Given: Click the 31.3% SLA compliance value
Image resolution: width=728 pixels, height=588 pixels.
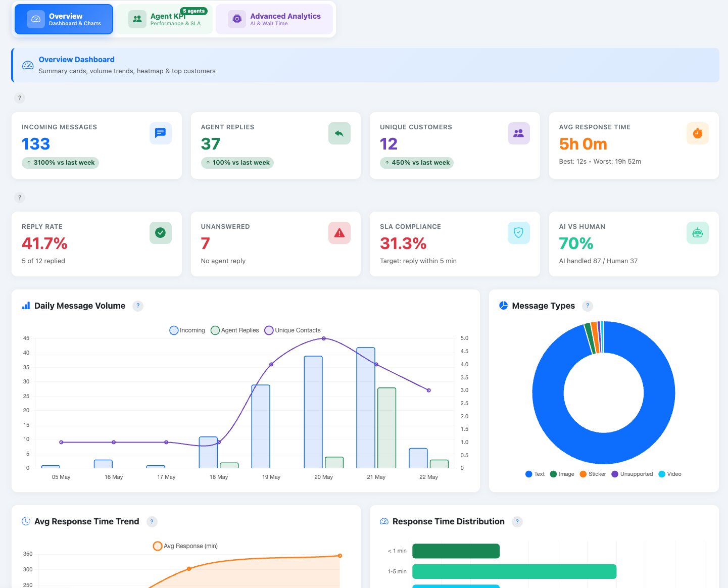Looking at the screenshot, I should click(x=403, y=243).
